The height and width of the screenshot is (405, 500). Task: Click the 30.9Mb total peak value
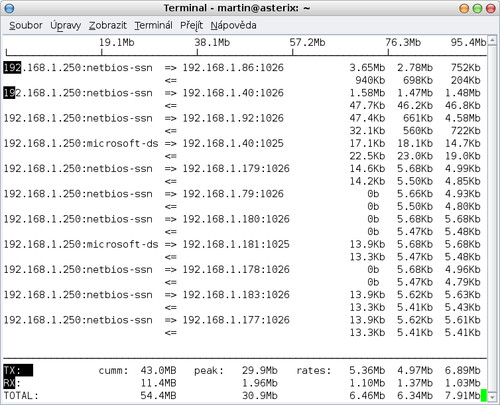(x=260, y=396)
